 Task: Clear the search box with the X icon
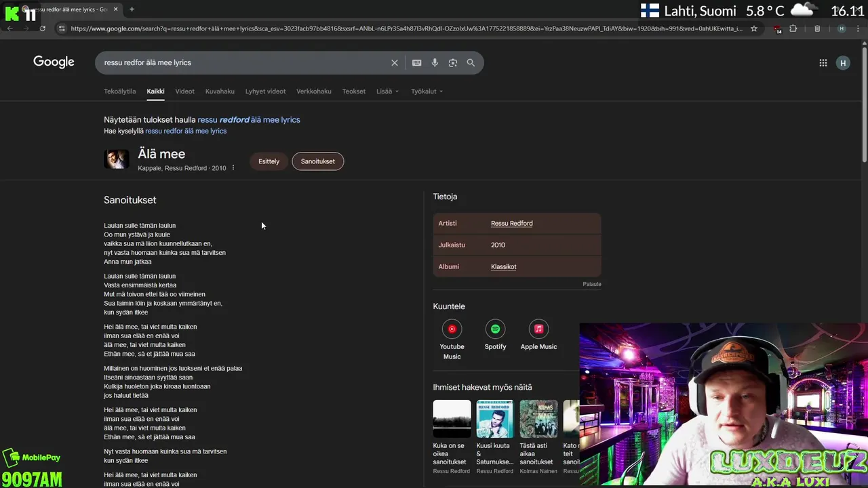[394, 62]
